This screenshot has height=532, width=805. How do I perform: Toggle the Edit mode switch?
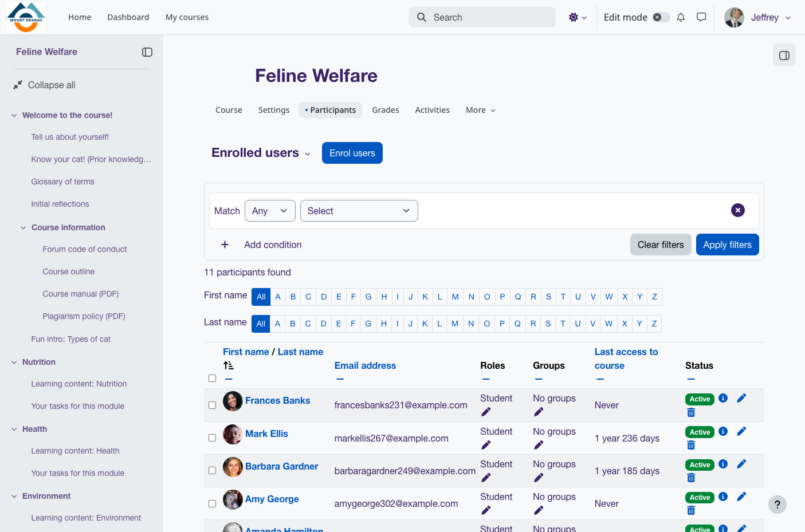coord(661,17)
